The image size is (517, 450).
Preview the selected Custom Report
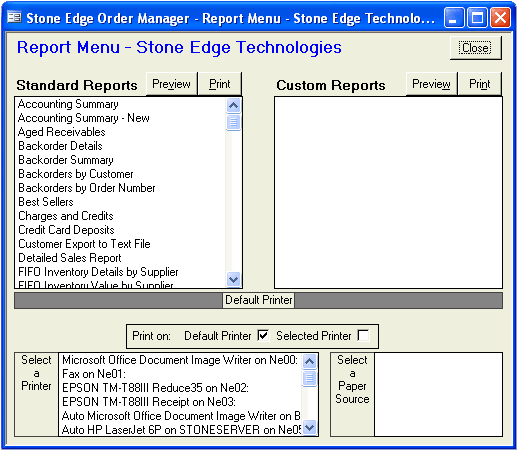[x=431, y=84]
